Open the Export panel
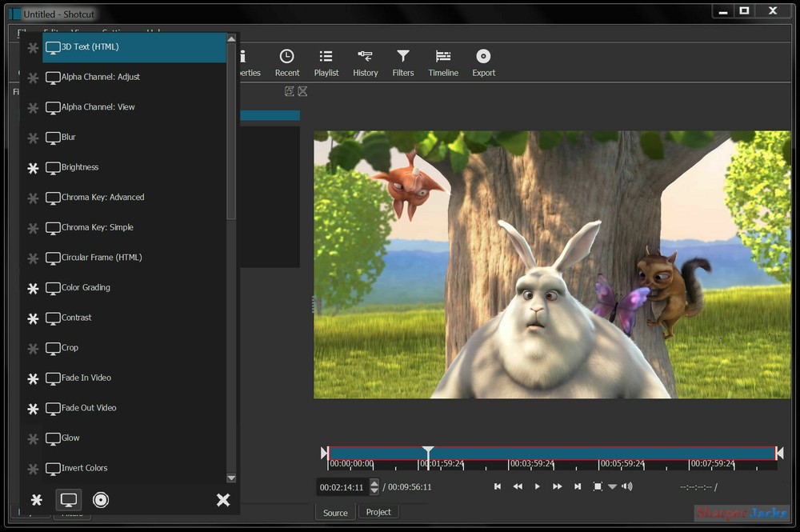The height and width of the screenshot is (532, 800). coord(483,62)
